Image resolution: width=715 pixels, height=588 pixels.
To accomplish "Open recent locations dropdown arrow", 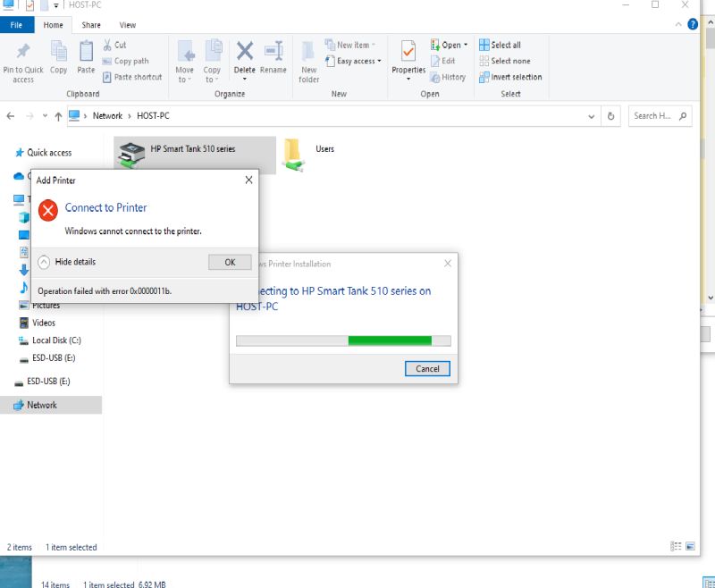I will (45, 116).
